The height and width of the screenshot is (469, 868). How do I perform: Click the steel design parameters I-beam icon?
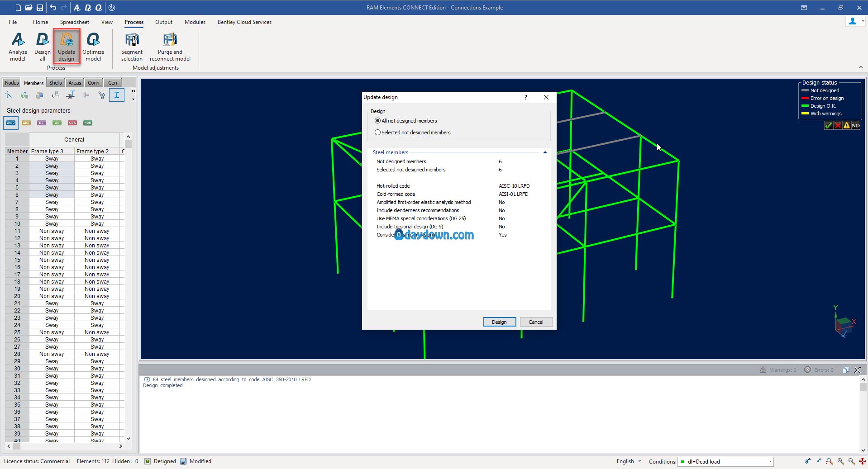[117, 95]
